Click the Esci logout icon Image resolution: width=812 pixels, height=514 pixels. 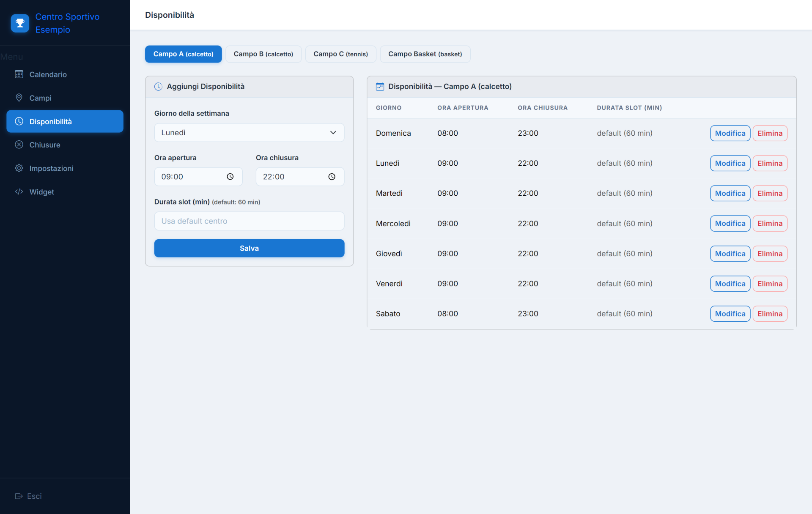(19, 496)
